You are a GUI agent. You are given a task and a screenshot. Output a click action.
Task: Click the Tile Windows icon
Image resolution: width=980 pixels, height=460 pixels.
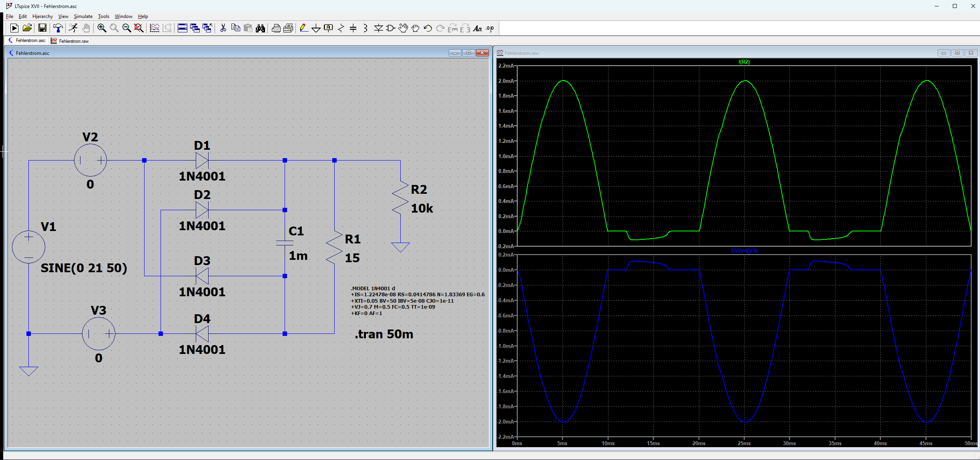coord(182,28)
